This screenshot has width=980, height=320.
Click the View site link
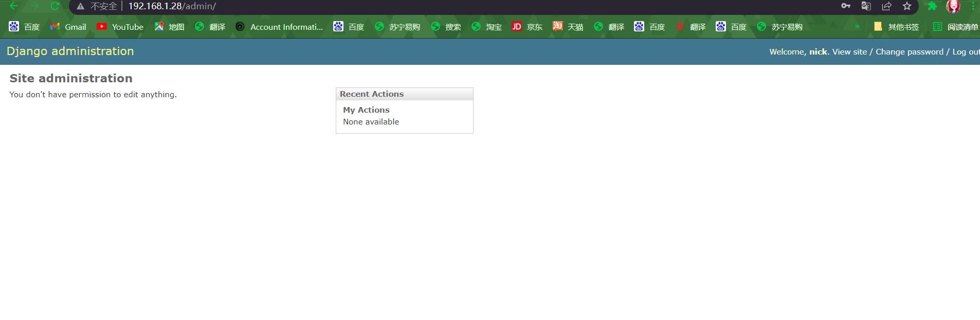tap(849, 52)
